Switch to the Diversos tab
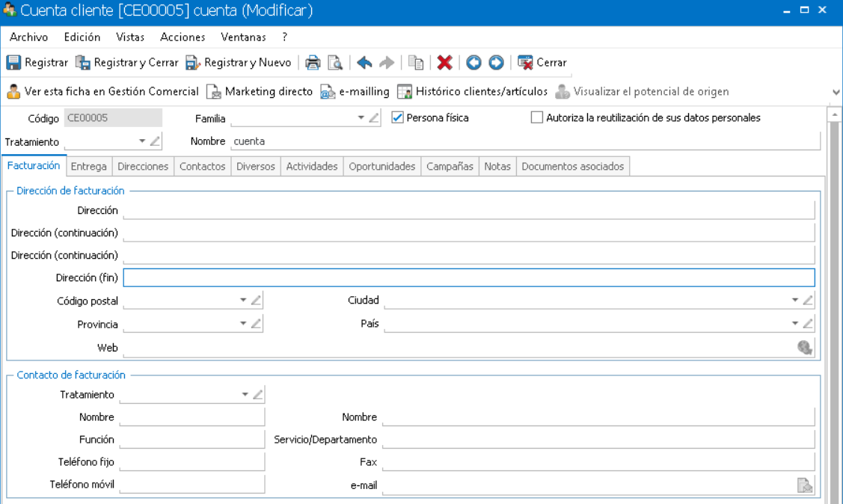The image size is (843, 504). (x=255, y=167)
